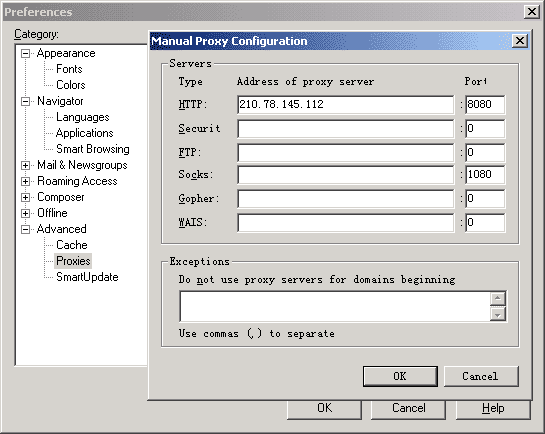Select Fonts in the category tree
Screen dimensions: 545x434
point(69,69)
